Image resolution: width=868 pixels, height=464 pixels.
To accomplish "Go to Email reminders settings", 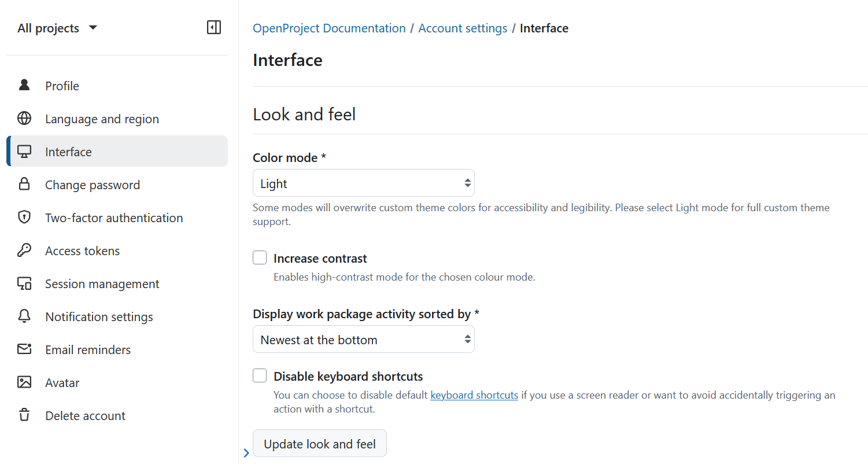I will coord(88,349).
